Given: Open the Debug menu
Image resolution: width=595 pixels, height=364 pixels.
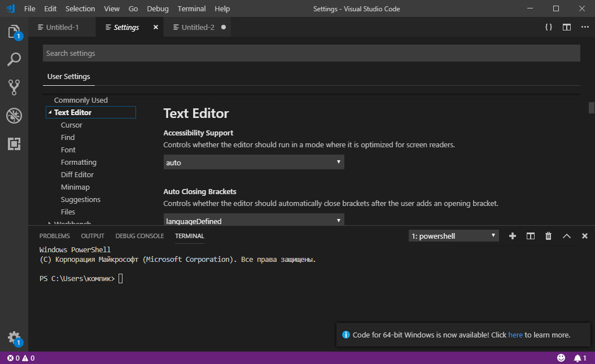Looking at the screenshot, I should pyautogui.click(x=158, y=8).
